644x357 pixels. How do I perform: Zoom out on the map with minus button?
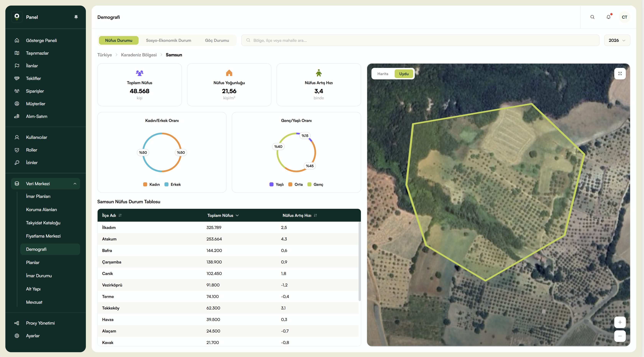click(x=620, y=336)
